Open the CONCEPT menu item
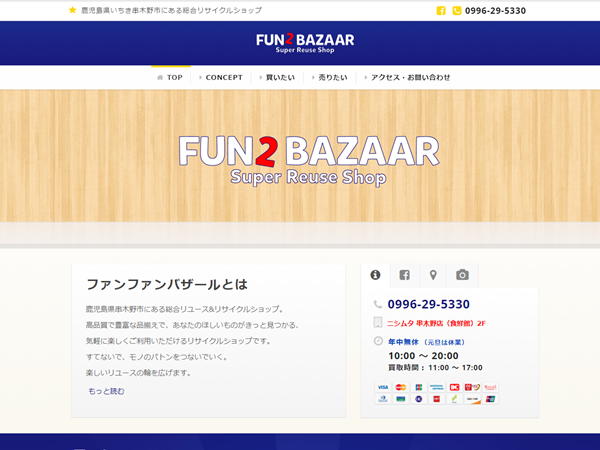The image size is (600, 450). point(221,77)
